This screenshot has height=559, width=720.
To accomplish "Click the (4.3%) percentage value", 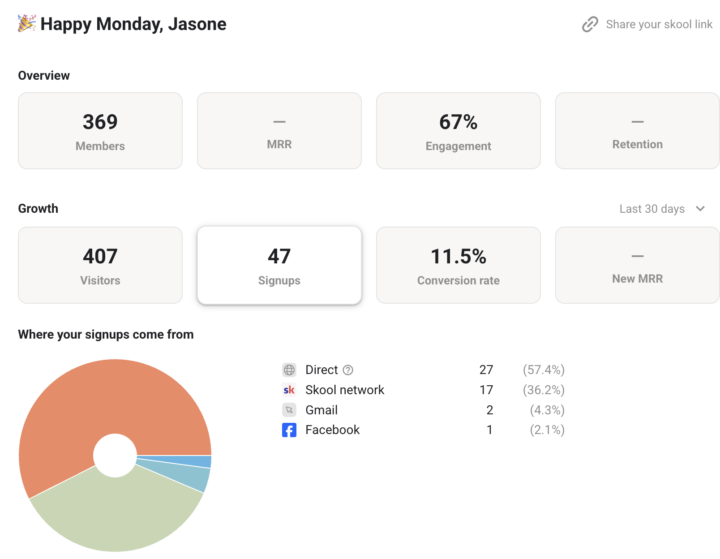I will (x=547, y=410).
